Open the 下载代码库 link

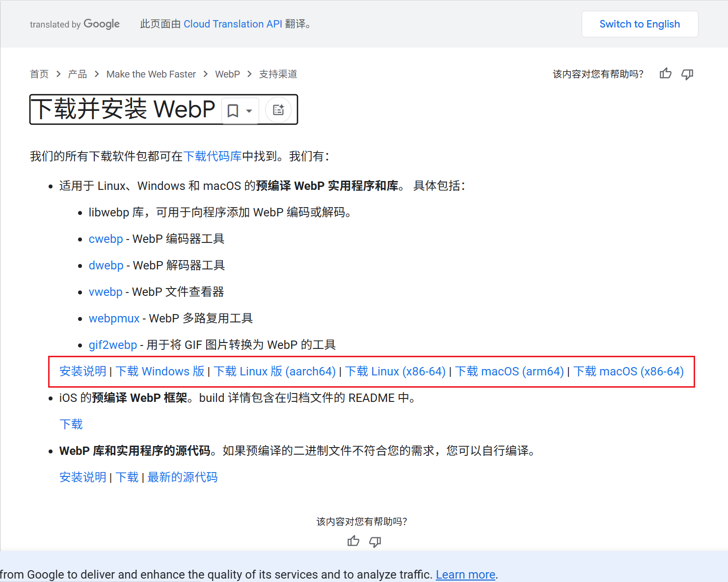213,156
